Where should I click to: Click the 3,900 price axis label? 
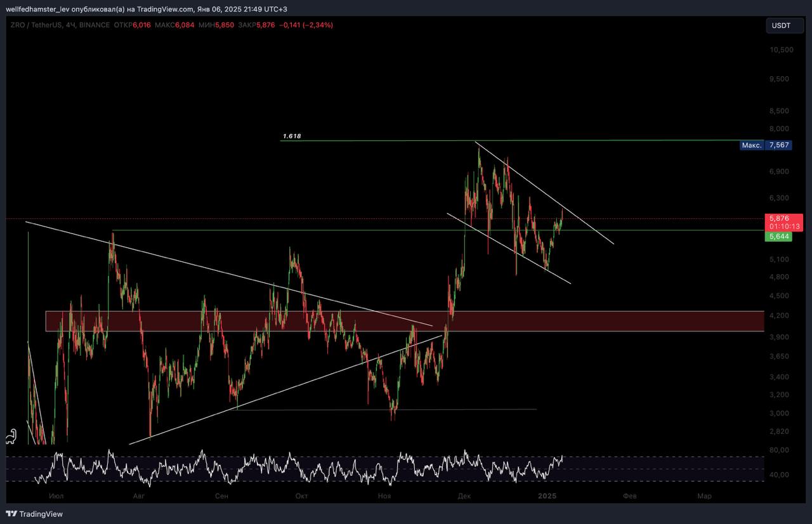click(x=780, y=337)
